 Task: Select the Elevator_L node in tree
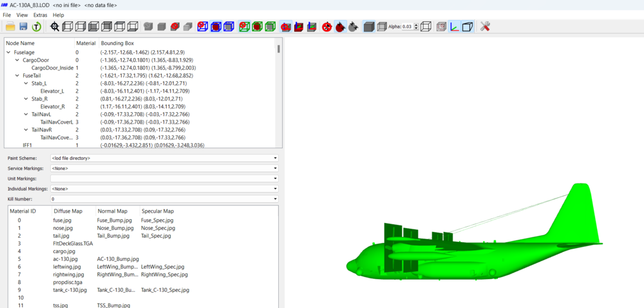[52, 91]
